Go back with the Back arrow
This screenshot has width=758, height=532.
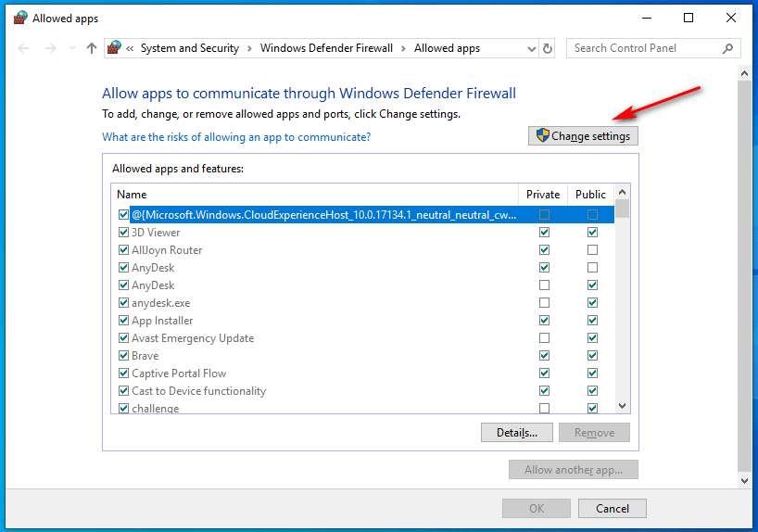tap(23, 48)
